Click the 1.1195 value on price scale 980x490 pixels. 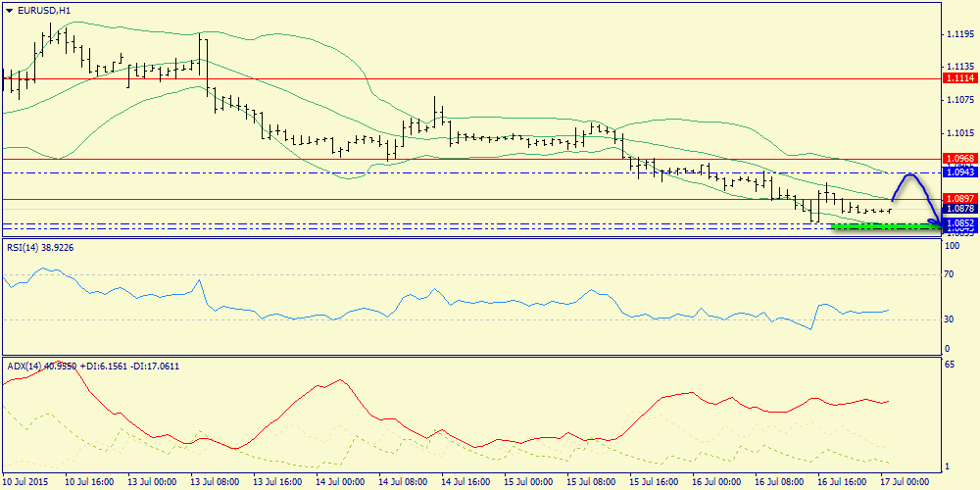coord(958,34)
